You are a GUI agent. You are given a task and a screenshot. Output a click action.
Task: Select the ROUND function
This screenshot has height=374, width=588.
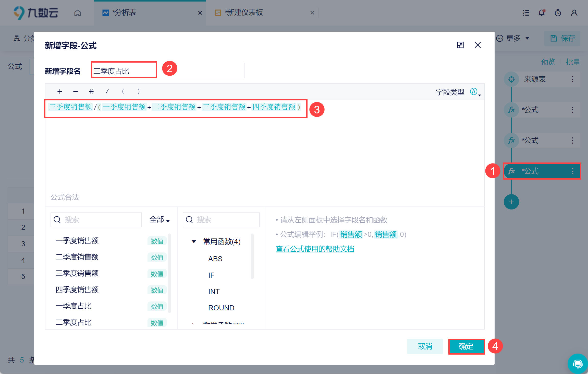click(221, 308)
